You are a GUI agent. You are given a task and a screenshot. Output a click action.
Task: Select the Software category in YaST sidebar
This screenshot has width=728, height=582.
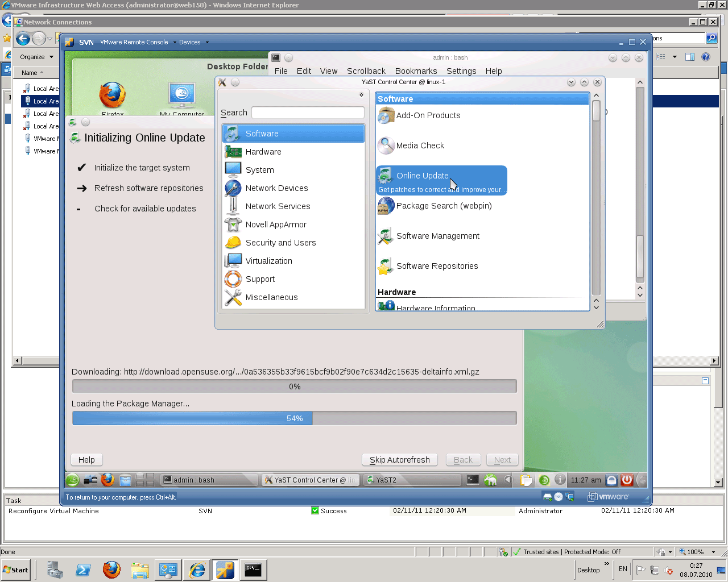tap(293, 134)
